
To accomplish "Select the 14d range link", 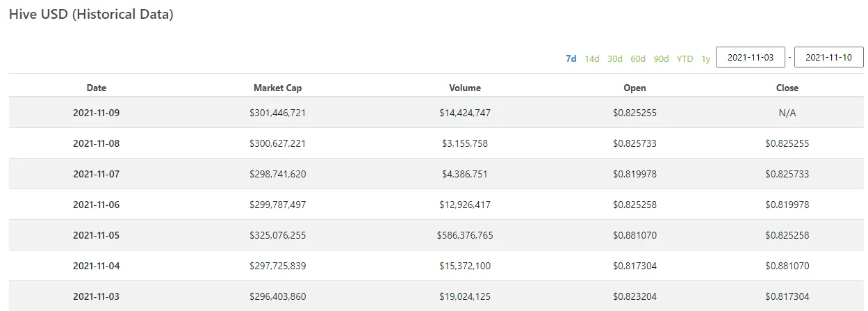I will [x=591, y=58].
